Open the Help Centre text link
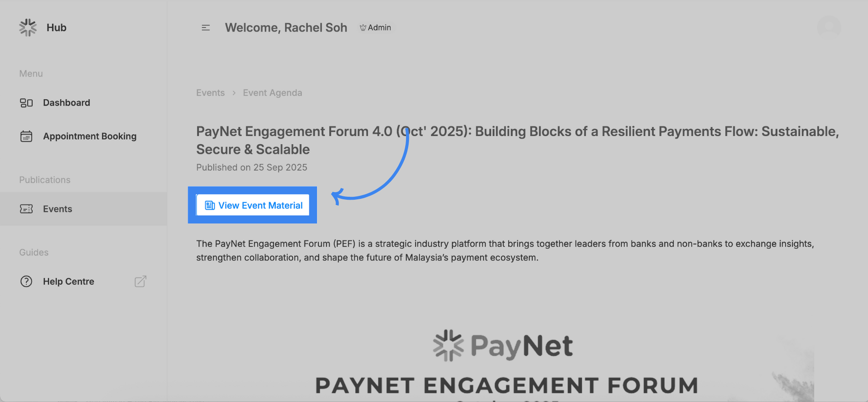 coord(69,282)
